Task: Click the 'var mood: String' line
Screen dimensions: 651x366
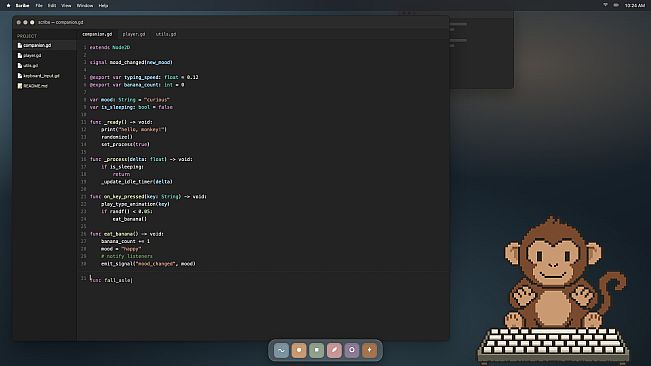Action: [130, 100]
